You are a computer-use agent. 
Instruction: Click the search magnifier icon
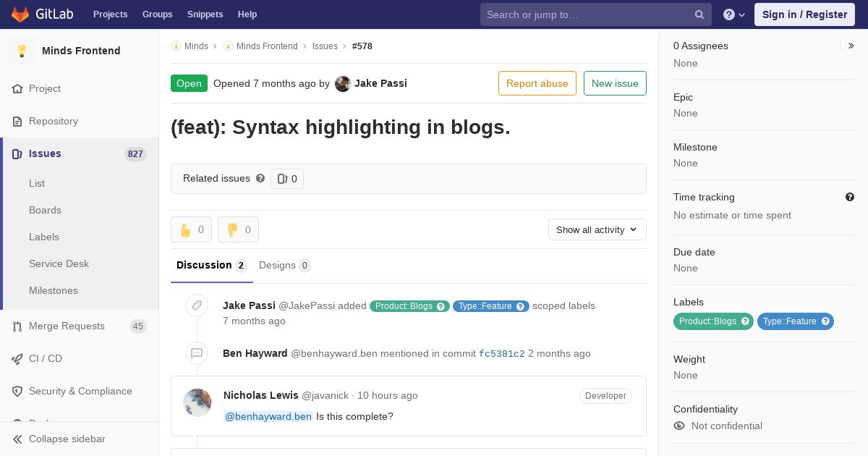point(699,14)
